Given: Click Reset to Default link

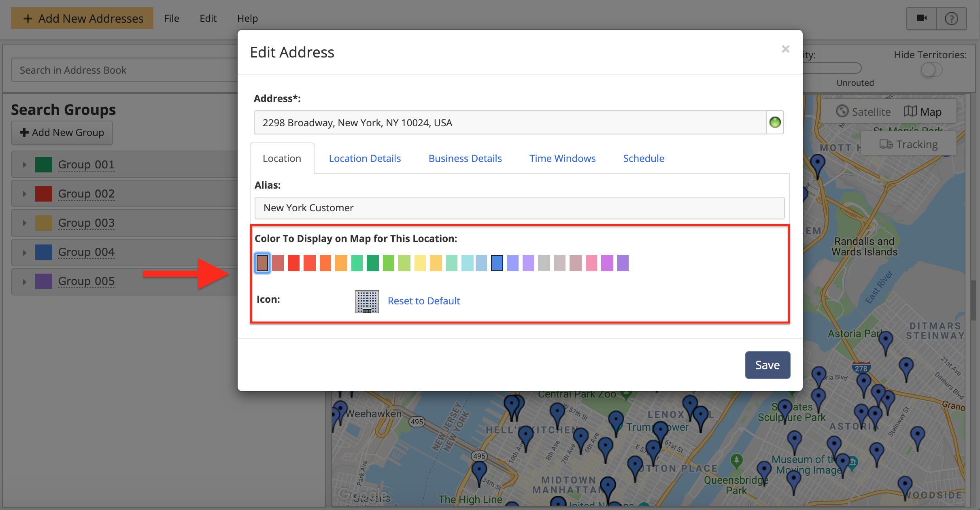Looking at the screenshot, I should [x=423, y=301].
